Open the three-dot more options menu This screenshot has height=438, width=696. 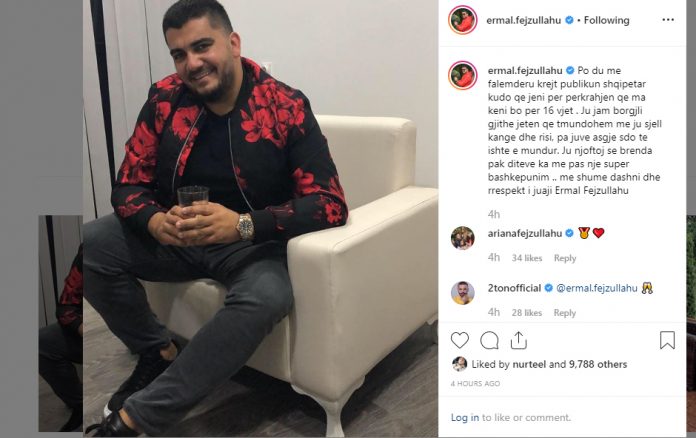668,20
